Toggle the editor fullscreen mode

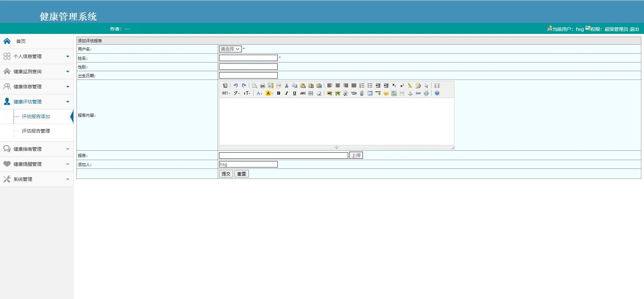[x=437, y=86]
